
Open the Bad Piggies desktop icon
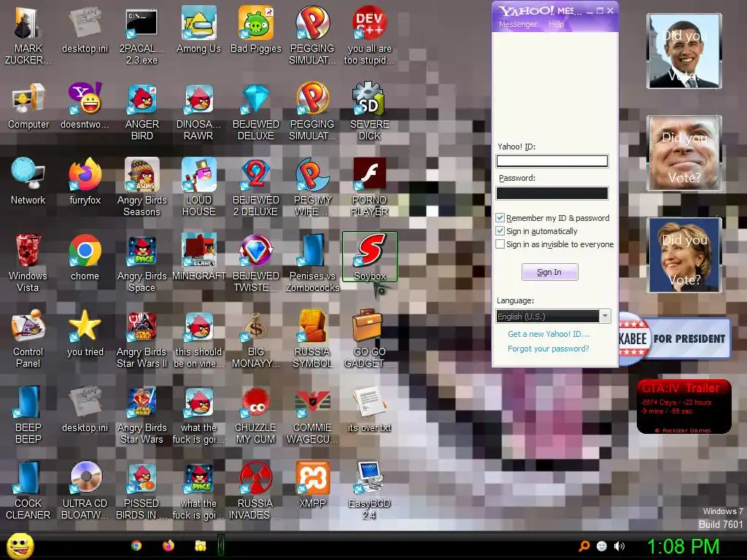pyautogui.click(x=256, y=29)
